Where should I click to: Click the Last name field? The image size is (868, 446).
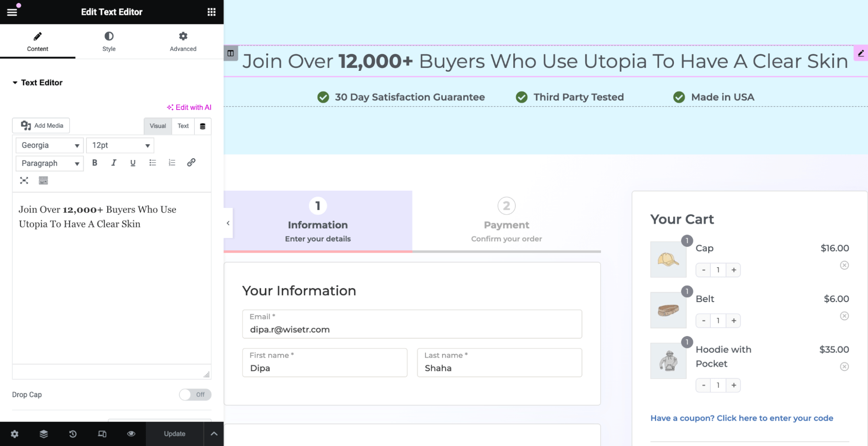coord(499,363)
